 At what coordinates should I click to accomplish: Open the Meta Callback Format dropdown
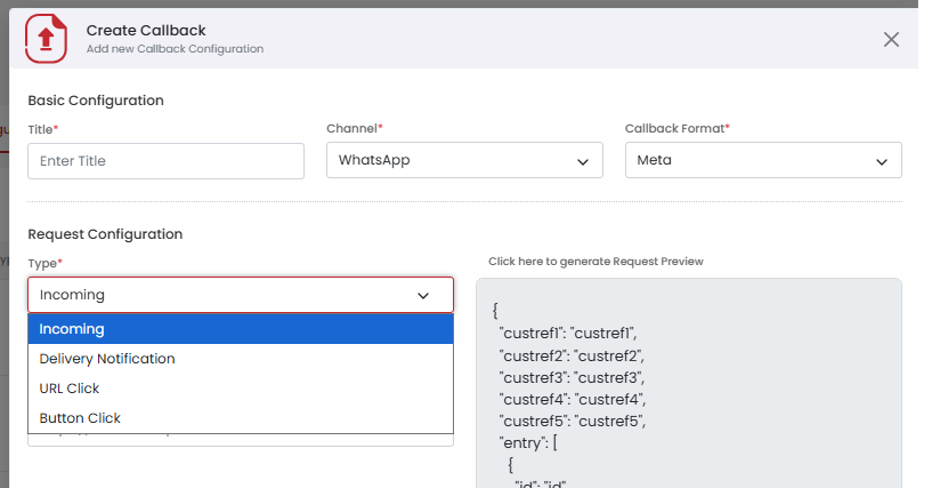pyautogui.click(x=763, y=160)
